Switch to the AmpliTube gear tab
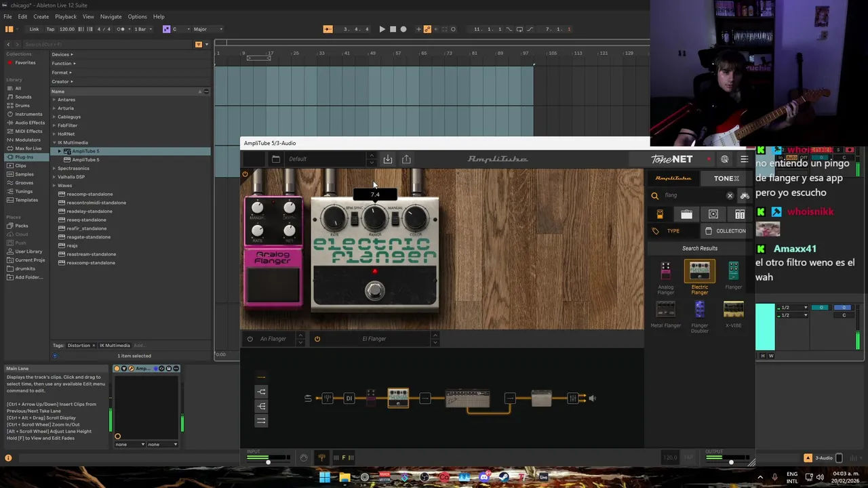The width and height of the screenshot is (868, 488). (673, 178)
